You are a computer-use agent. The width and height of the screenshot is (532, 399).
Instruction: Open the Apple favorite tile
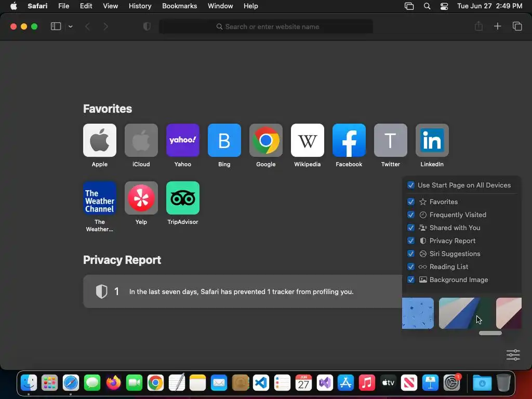[x=99, y=140]
